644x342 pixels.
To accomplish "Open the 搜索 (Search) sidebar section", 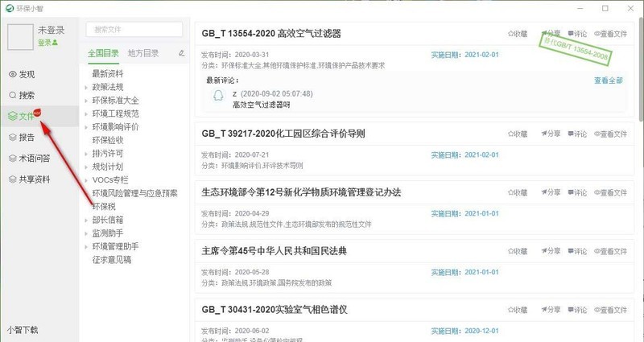I will pyautogui.click(x=22, y=95).
